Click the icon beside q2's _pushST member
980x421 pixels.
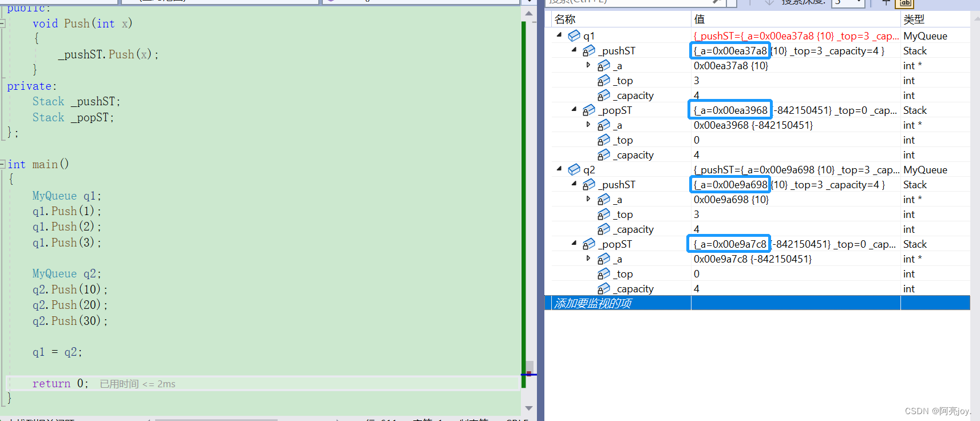click(x=589, y=185)
